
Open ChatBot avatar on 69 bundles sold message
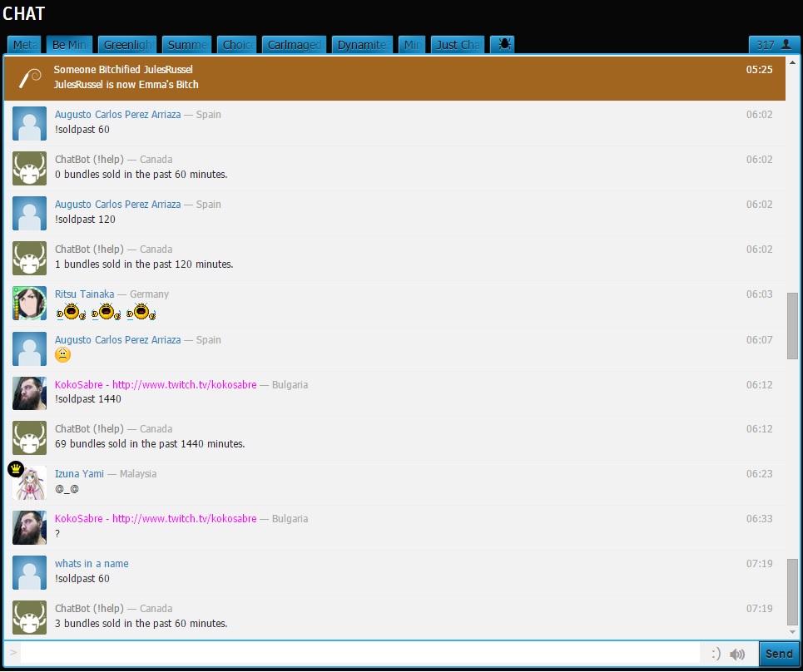pyautogui.click(x=29, y=438)
